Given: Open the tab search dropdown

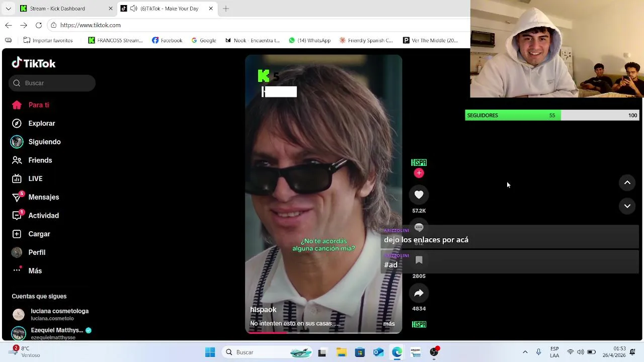Looking at the screenshot, I should coord(8,9).
